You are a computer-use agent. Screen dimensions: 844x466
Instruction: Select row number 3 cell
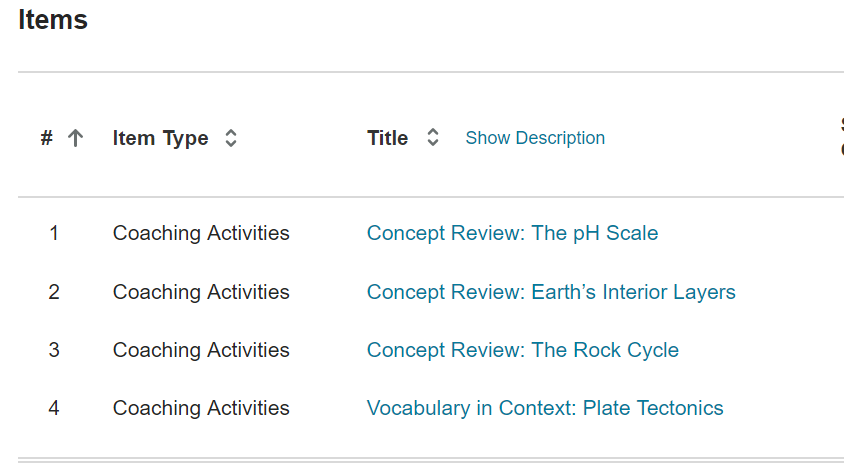tap(54, 350)
